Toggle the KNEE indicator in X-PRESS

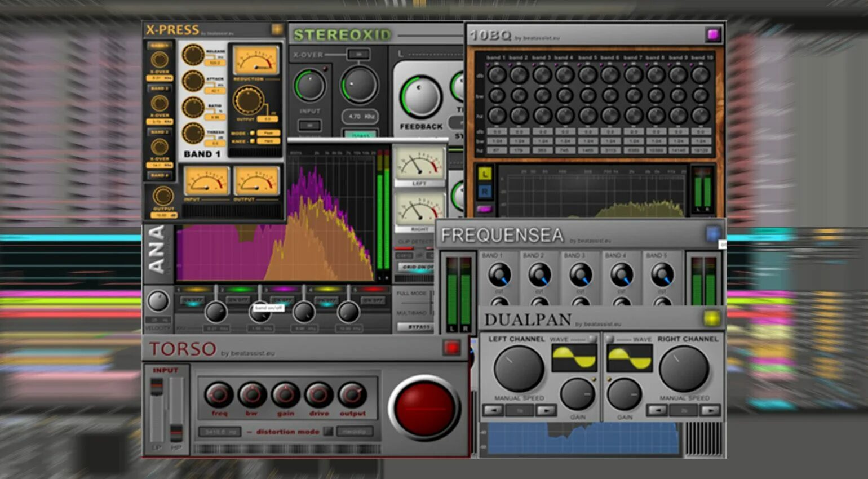tap(253, 141)
